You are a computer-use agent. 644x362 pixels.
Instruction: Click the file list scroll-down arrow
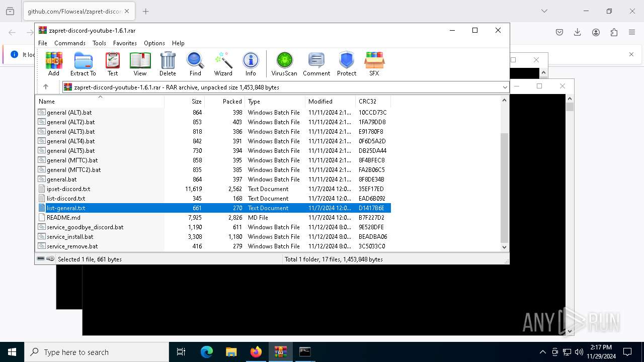504,247
